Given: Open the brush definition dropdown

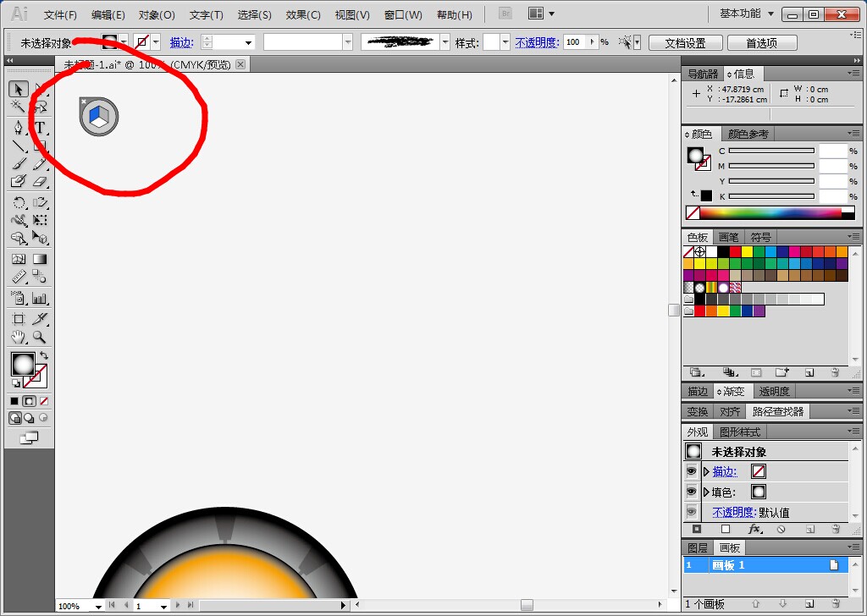Looking at the screenshot, I should 445,42.
